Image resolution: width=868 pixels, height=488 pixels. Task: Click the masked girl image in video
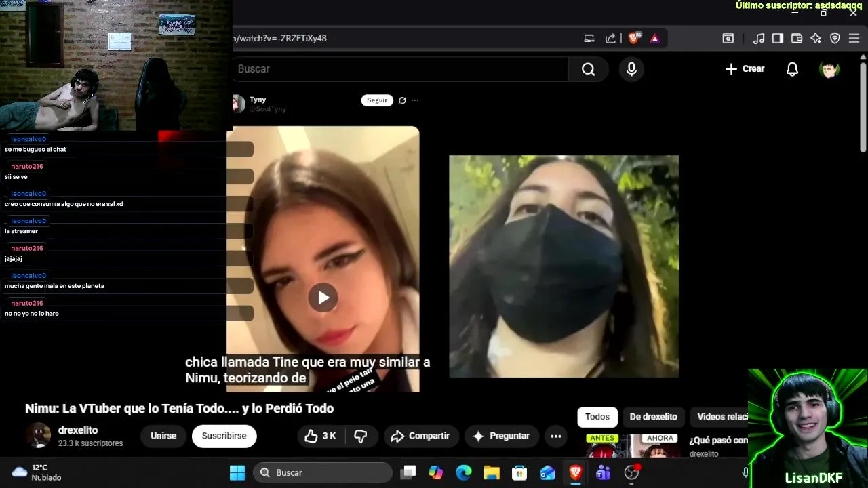point(564,266)
